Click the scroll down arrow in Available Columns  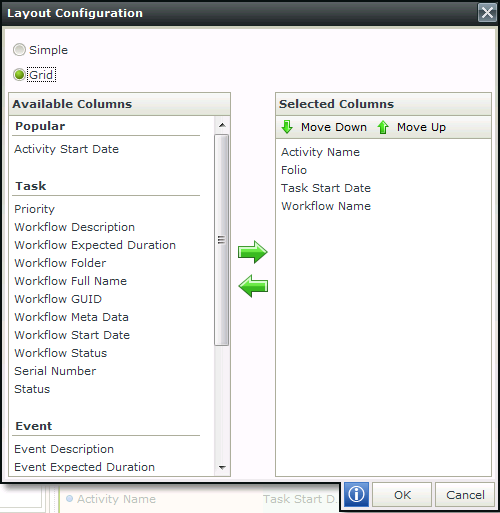(x=222, y=468)
